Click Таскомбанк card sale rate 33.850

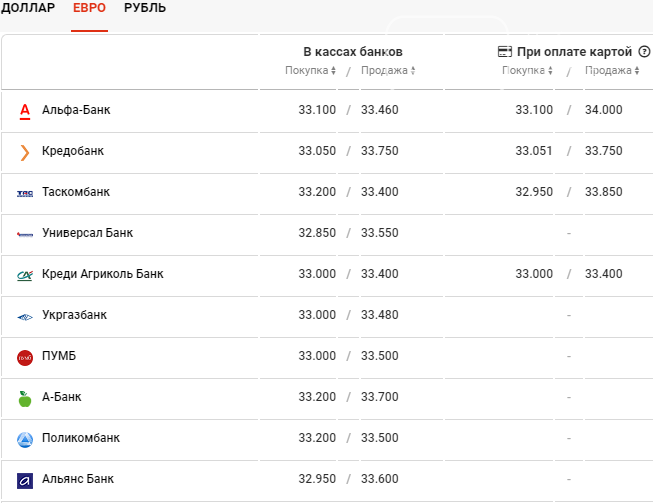(604, 192)
